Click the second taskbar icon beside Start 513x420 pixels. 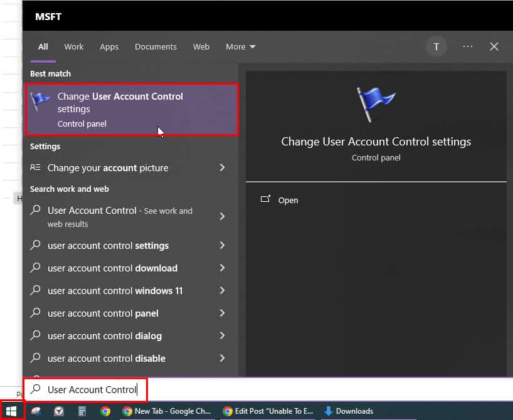click(x=59, y=411)
